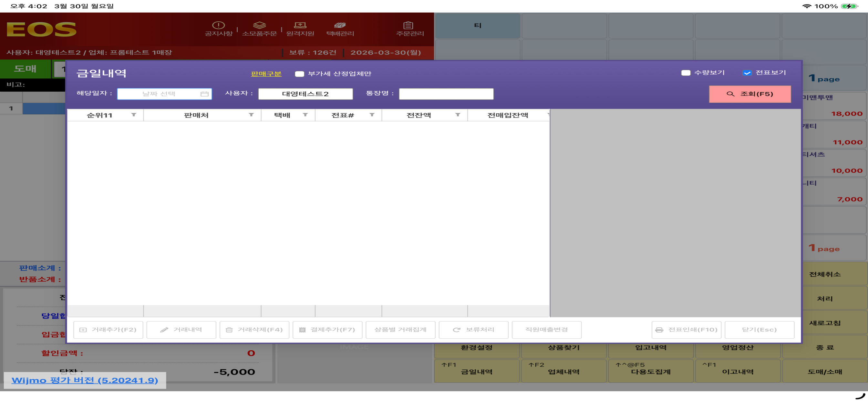Screen dimensions: 868x401
Task: Click the 사용자 field showing 대영테스트2
Action: (x=305, y=94)
